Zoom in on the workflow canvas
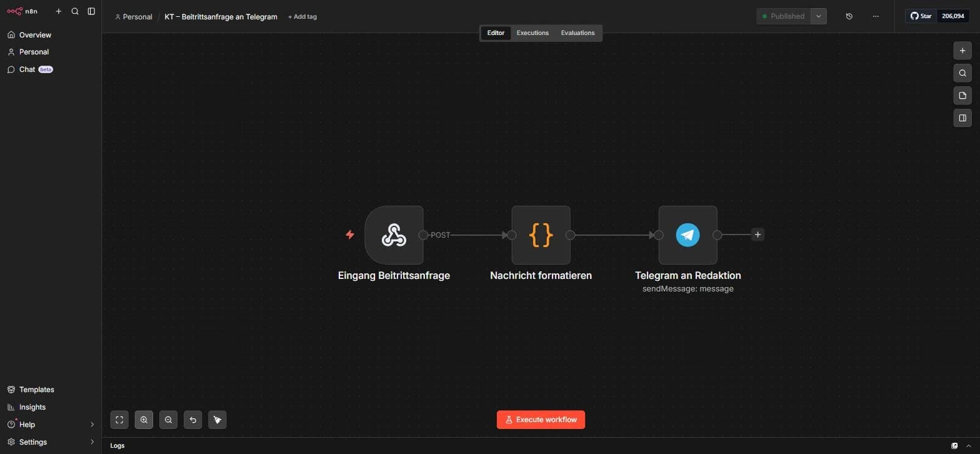Screen dimensions: 980x454 [144, 420]
